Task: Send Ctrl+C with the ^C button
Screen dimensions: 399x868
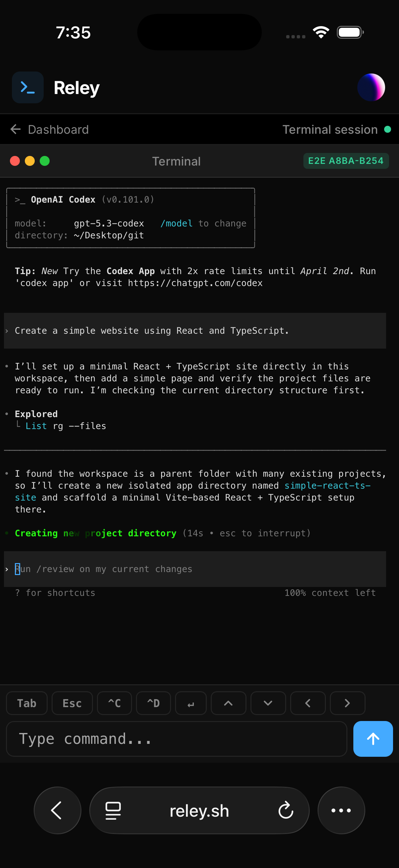Action: click(114, 703)
